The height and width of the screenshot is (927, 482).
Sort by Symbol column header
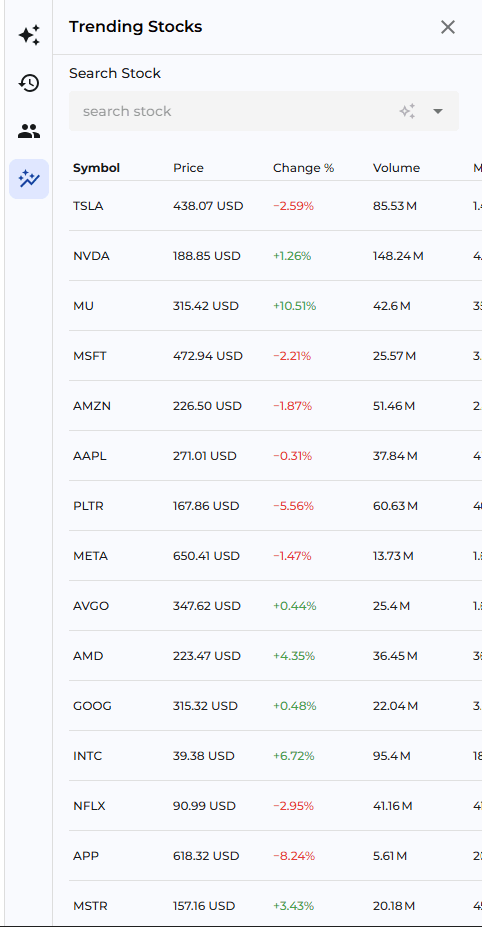[x=96, y=168]
